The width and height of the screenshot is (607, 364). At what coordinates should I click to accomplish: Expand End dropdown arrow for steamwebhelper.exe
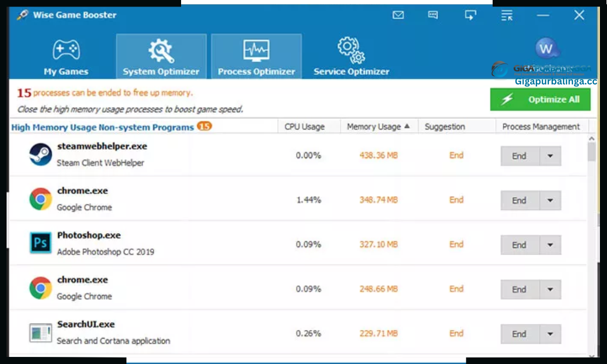click(x=550, y=156)
